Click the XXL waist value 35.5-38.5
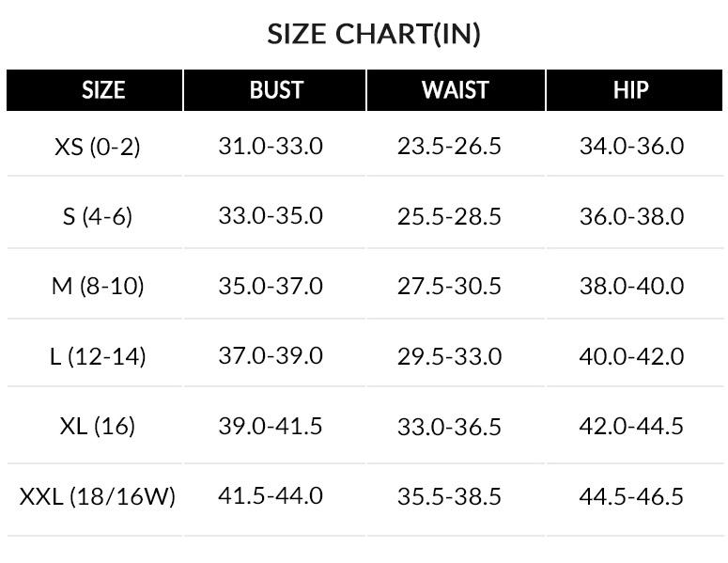Viewport: 728px width, 563px height. [x=449, y=496]
